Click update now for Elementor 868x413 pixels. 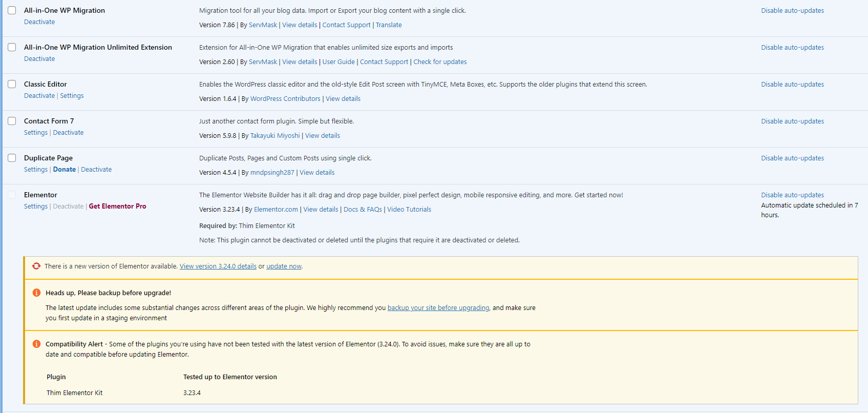coord(284,266)
